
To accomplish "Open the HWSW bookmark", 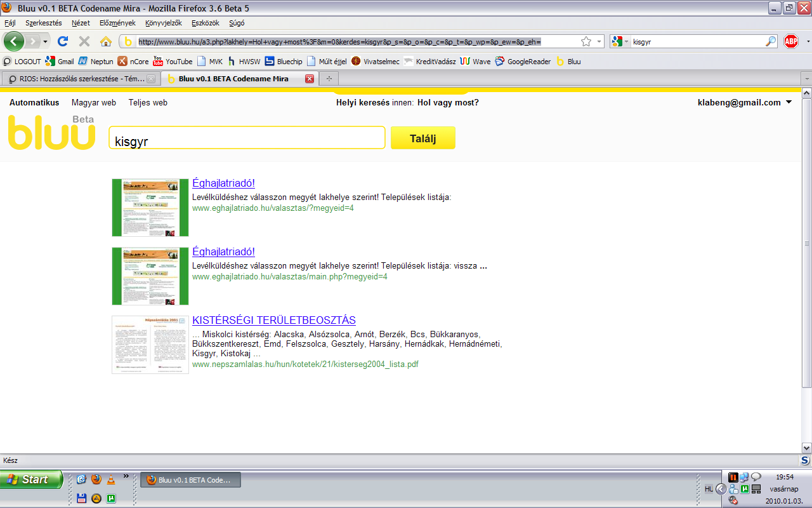I will coord(244,62).
